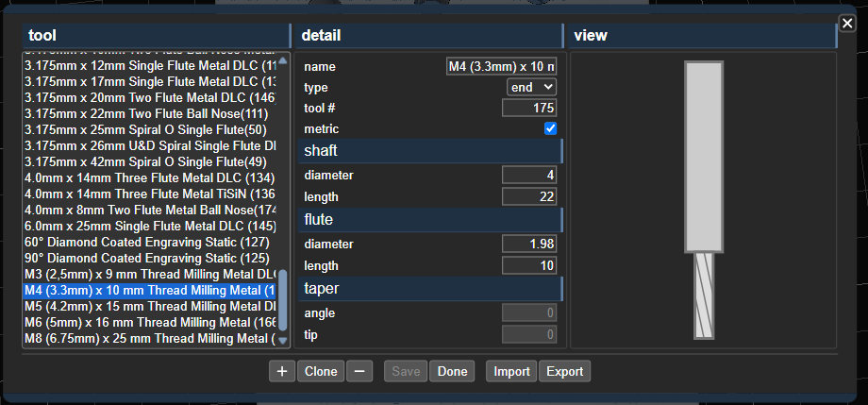
Task: Open the tool type dropdown
Action: coord(532,87)
